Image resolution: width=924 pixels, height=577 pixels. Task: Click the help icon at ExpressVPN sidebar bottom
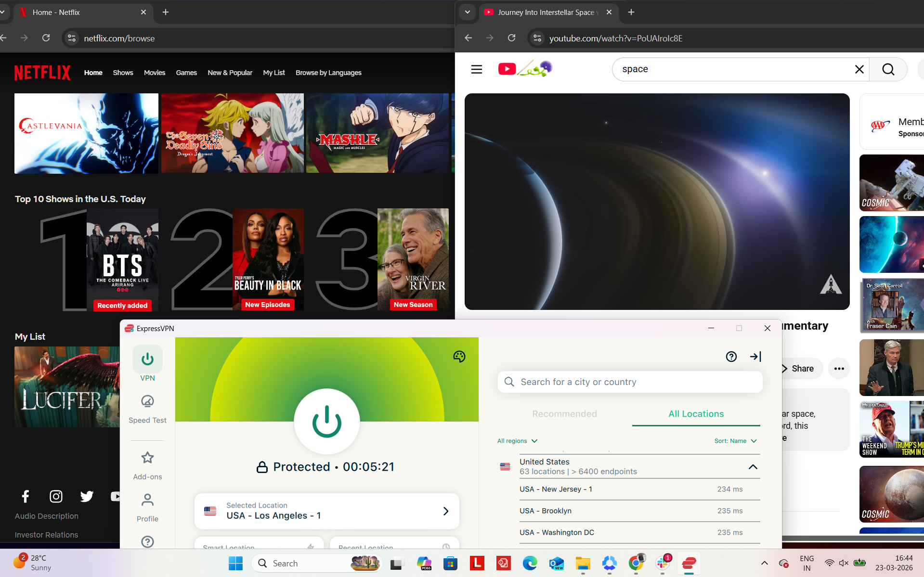(147, 541)
